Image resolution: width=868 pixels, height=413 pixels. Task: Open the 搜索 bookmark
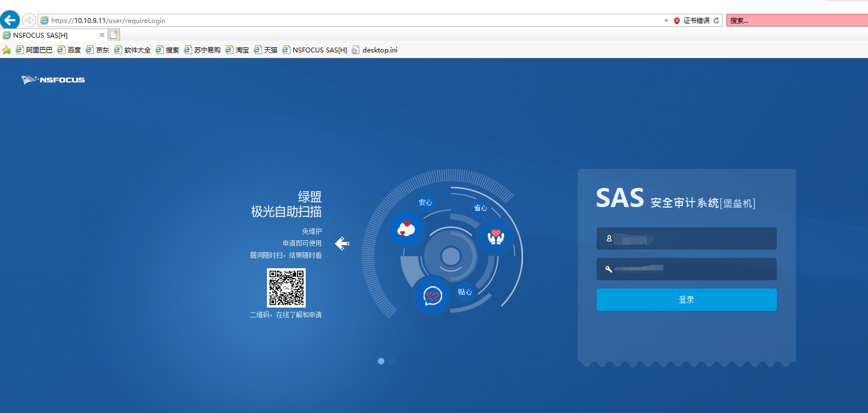point(168,50)
